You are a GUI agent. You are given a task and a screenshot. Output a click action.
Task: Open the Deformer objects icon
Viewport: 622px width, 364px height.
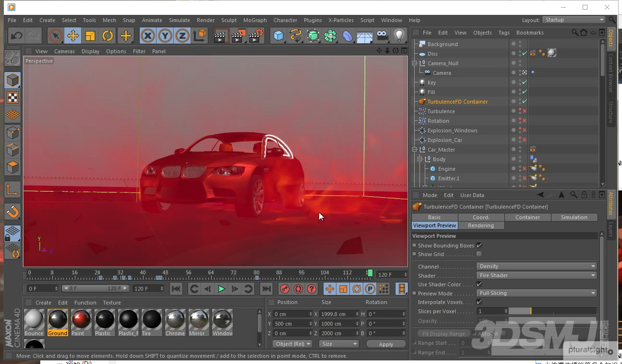pyautogui.click(x=347, y=35)
